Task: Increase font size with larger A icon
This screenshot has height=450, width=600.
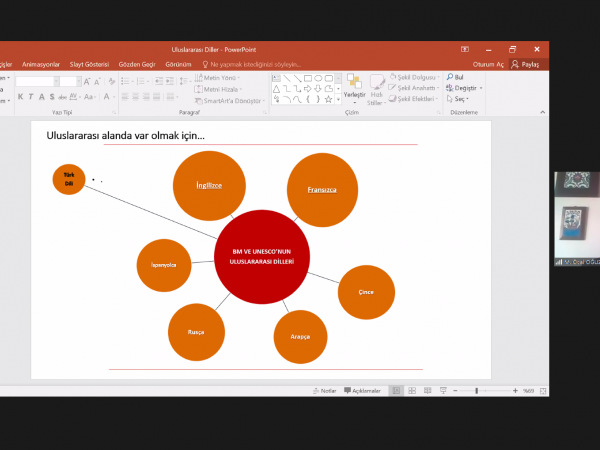Action: point(87,82)
